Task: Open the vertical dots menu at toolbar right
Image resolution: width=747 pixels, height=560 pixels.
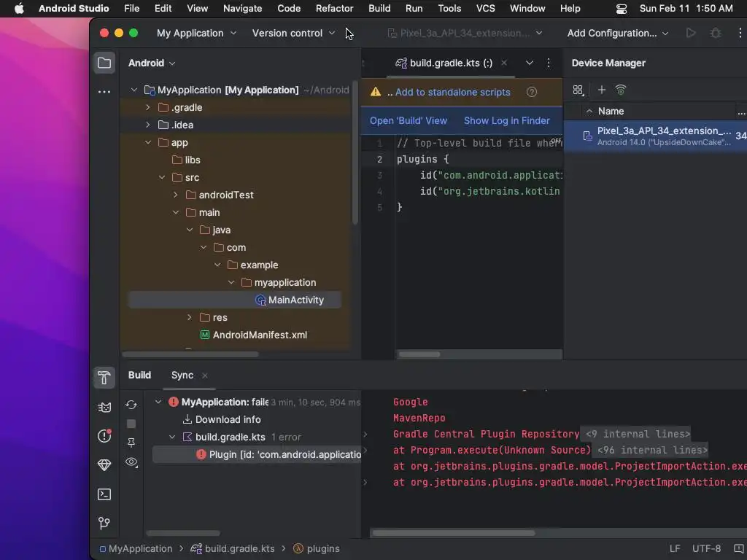Action: pyautogui.click(x=740, y=33)
